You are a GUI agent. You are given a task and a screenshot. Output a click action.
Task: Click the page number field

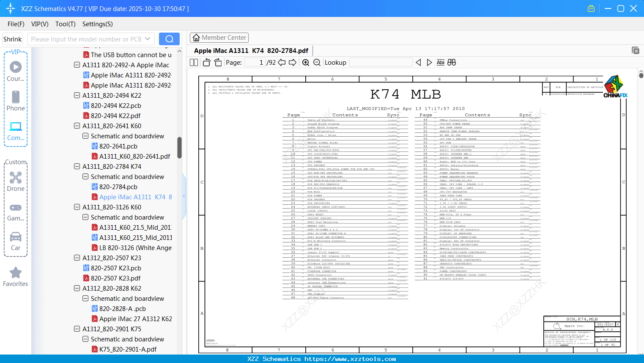click(x=255, y=63)
